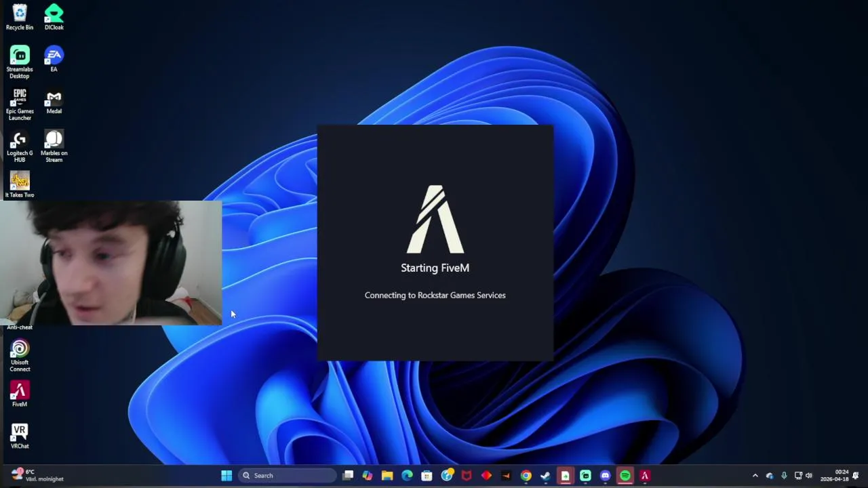Click 'Connecting to Rockstar Games Services' status

pos(435,296)
